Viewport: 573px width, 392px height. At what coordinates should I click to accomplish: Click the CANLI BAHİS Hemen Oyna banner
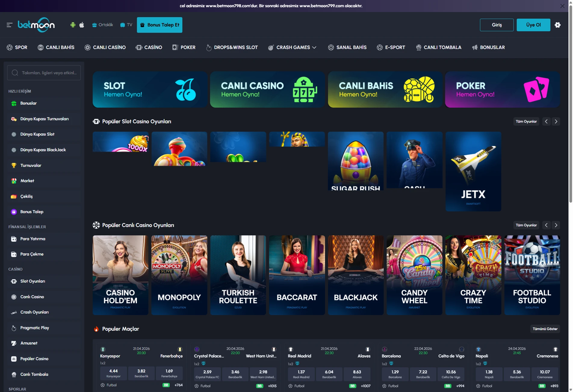coord(385,90)
